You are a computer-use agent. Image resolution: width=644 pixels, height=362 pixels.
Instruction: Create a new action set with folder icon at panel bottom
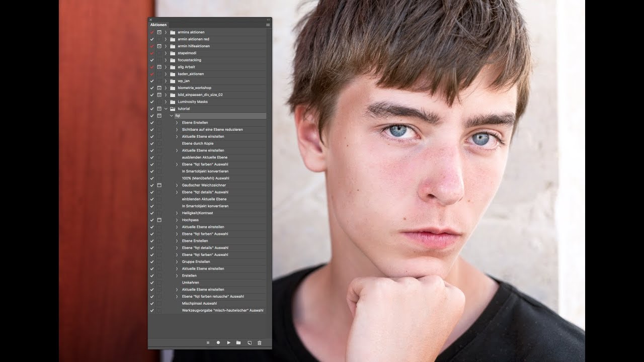point(238,342)
